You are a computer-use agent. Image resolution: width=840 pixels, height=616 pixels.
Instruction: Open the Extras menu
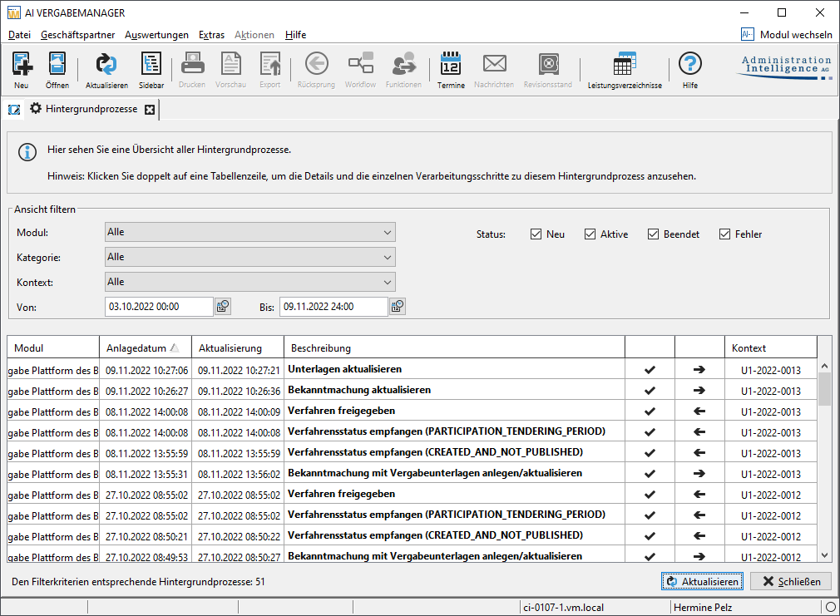[x=211, y=35]
